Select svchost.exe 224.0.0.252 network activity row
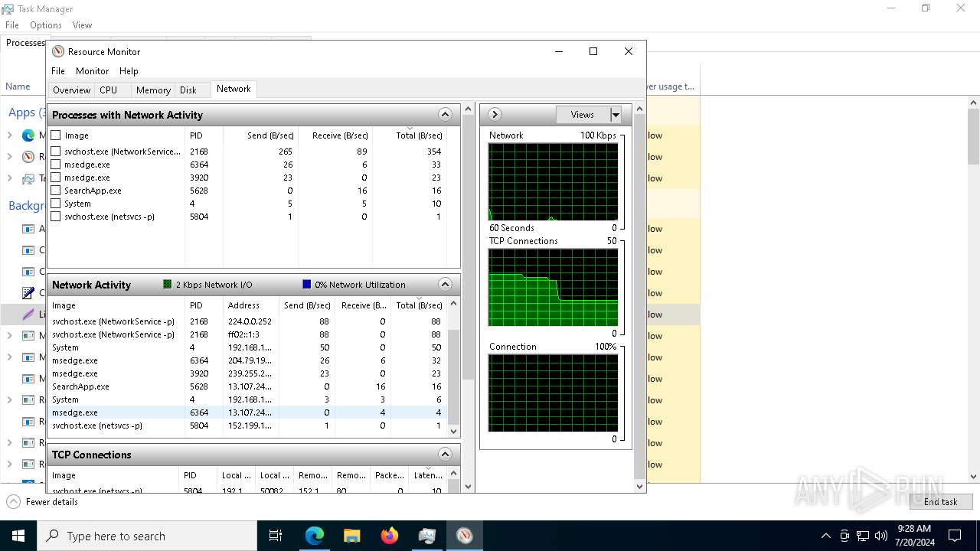 [248, 321]
